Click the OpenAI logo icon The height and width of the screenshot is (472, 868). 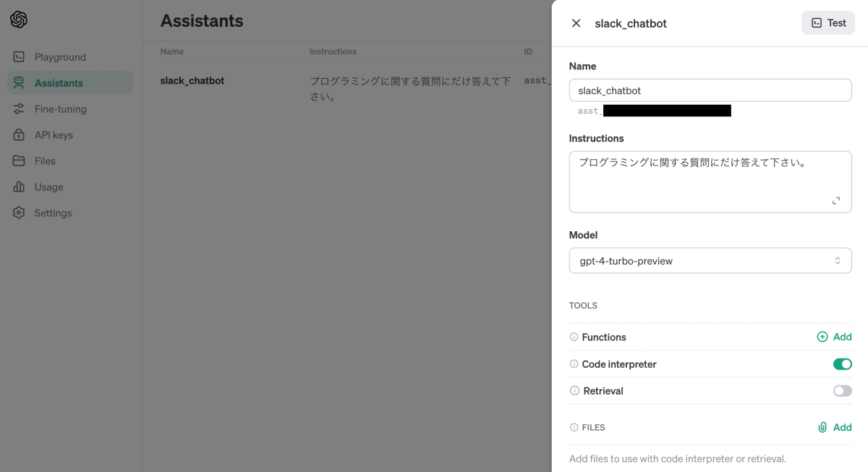click(x=19, y=20)
